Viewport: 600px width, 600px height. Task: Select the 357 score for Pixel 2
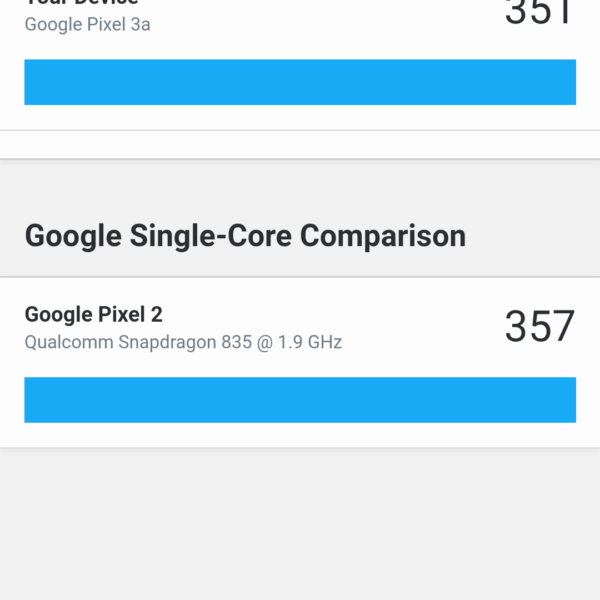click(x=539, y=327)
